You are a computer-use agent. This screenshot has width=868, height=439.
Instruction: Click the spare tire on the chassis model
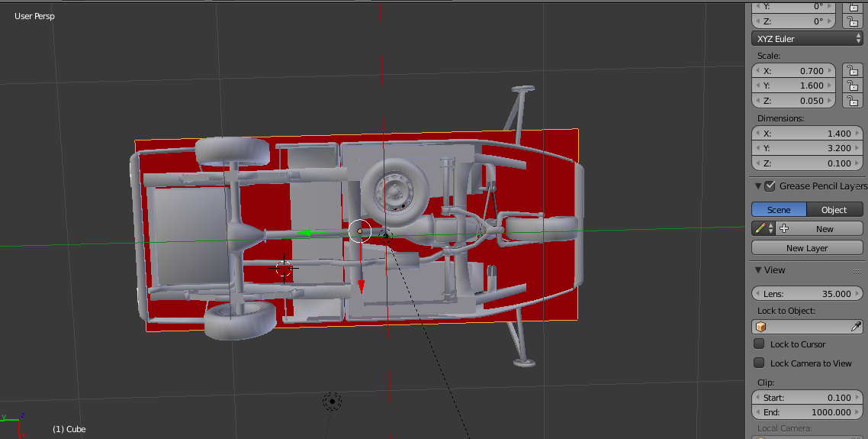(394, 192)
